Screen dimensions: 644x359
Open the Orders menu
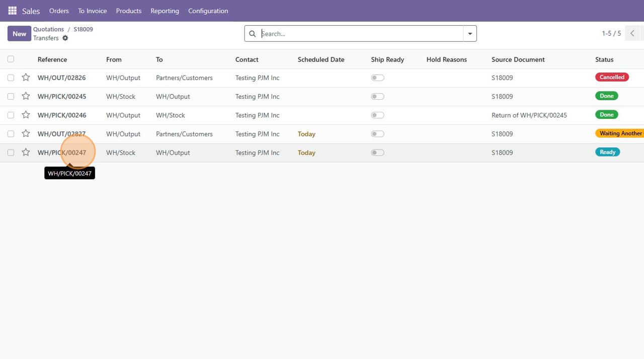coord(59,11)
